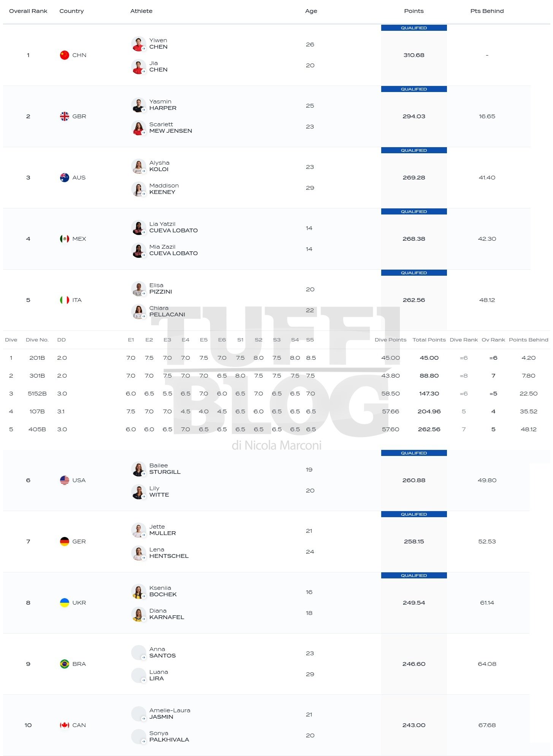This screenshot has width=553, height=756.
Task: Click the China flag icon
Action: (x=65, y=55)
